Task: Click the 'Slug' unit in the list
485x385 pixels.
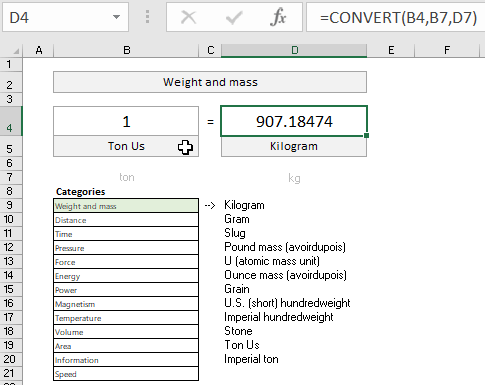Action: (235, 233)
